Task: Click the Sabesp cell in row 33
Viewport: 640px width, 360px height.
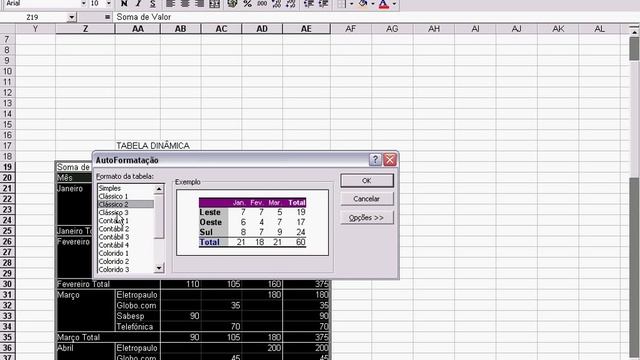Action: 138,316
